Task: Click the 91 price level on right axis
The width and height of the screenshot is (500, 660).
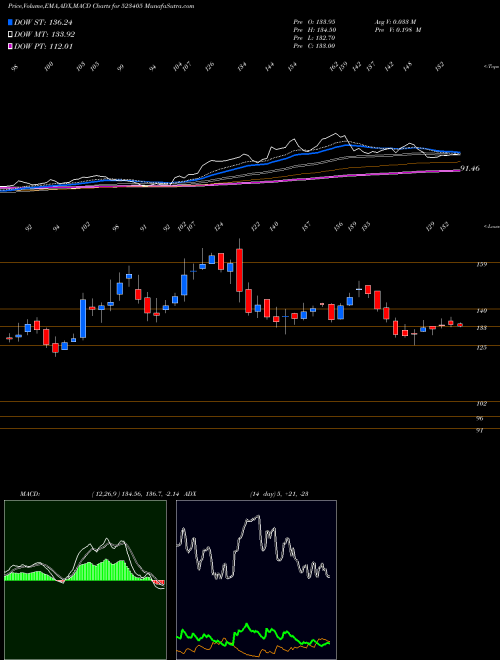Action: (x=480, y=431)
